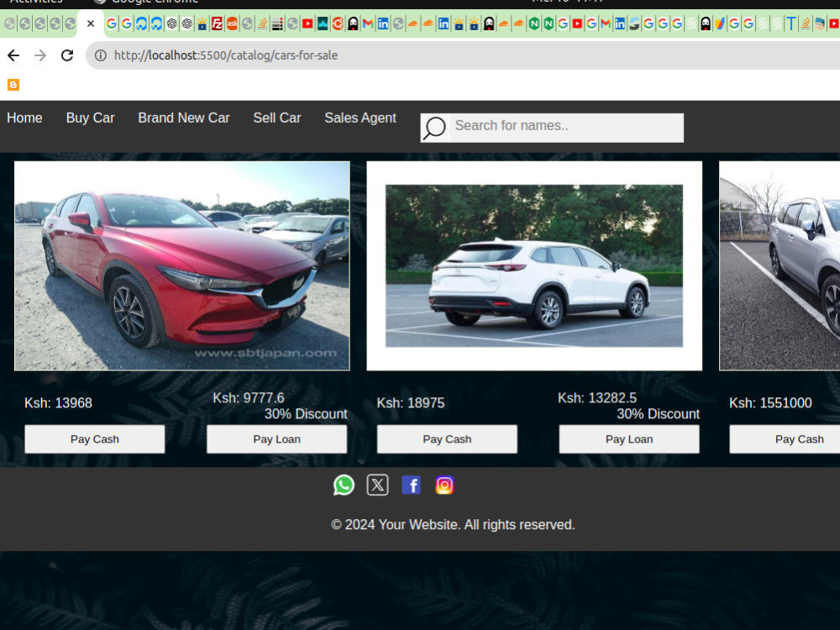This screenshot has height=630, width=840.
Task: Open the Sell Car page
Action: point(277,118)
